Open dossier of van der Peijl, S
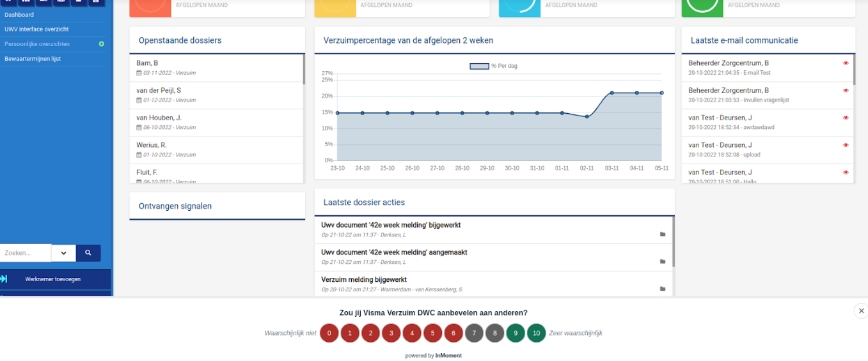This screenshot has width=868, height=361. [x=216, y=95]
